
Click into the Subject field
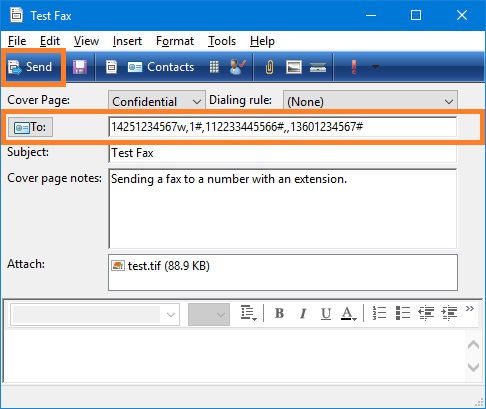point(283,153)
